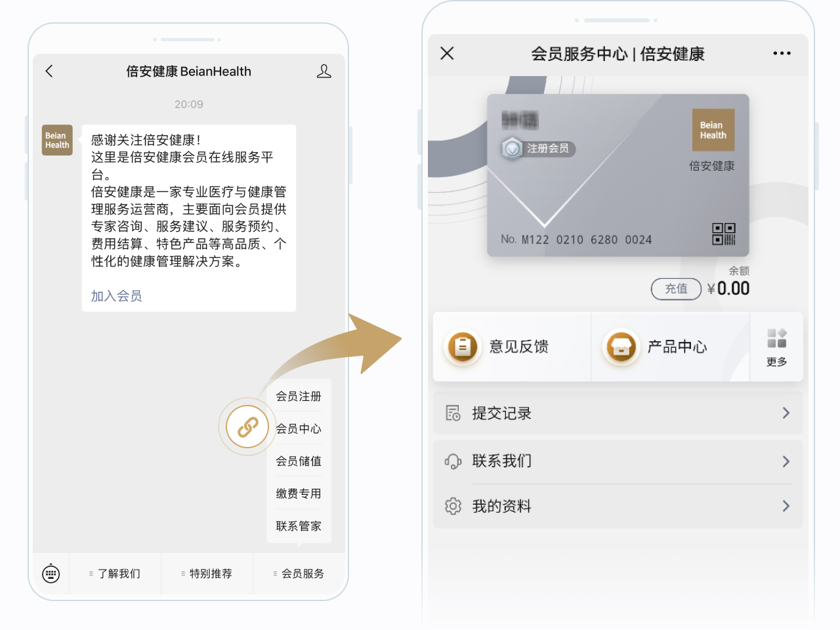The height and width of the screenshot is (630, 840).
Task: Tap the 更多 grid icon
Action: pos(776,339)
